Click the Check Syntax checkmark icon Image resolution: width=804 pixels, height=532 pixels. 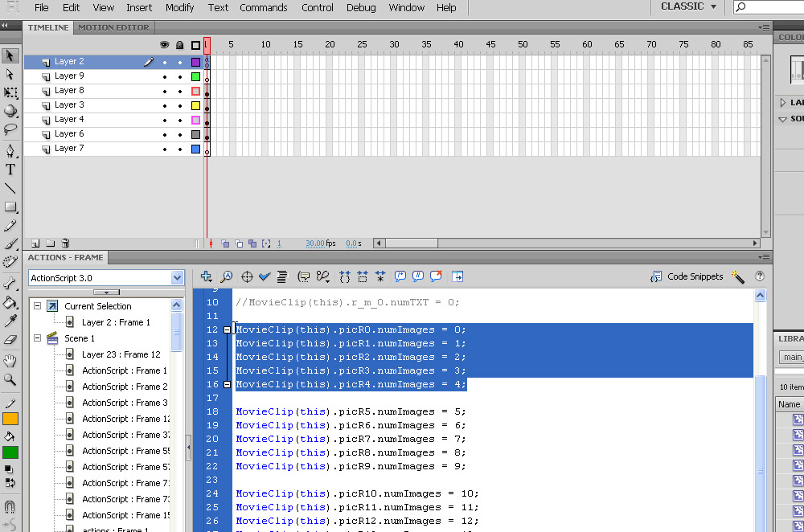coord(265,276)
